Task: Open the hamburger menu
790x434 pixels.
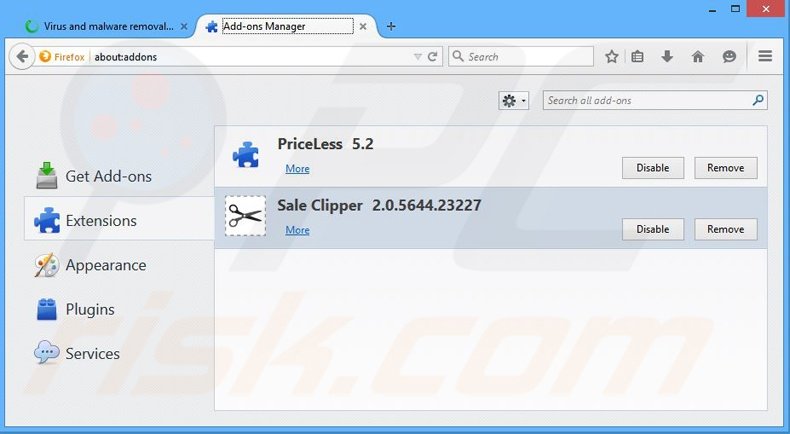Action: 765,56
